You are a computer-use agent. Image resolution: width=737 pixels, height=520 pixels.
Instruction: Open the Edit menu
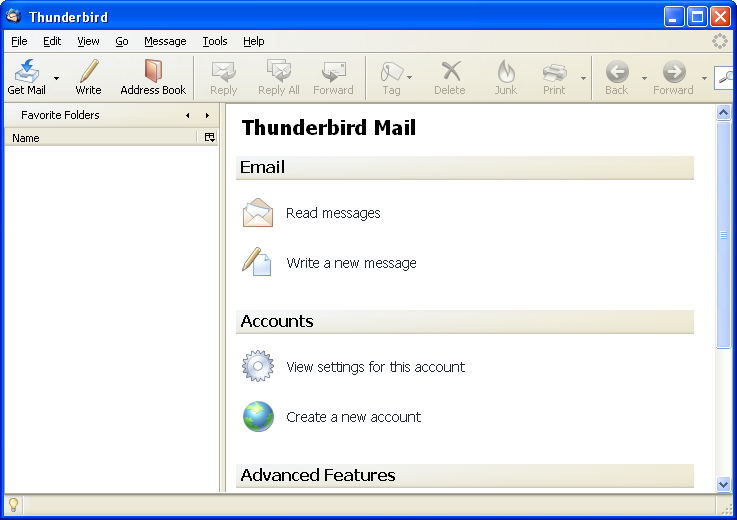tap(52, 41)
